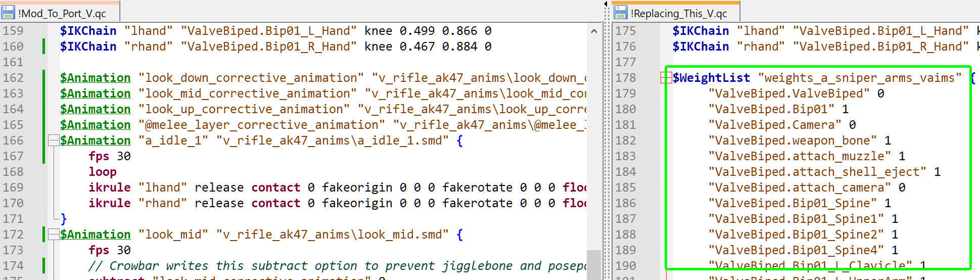Switch to the !Mod_To_Port_V.qc tab
Screen dimensions: 980x280
[x=60, y=13]
